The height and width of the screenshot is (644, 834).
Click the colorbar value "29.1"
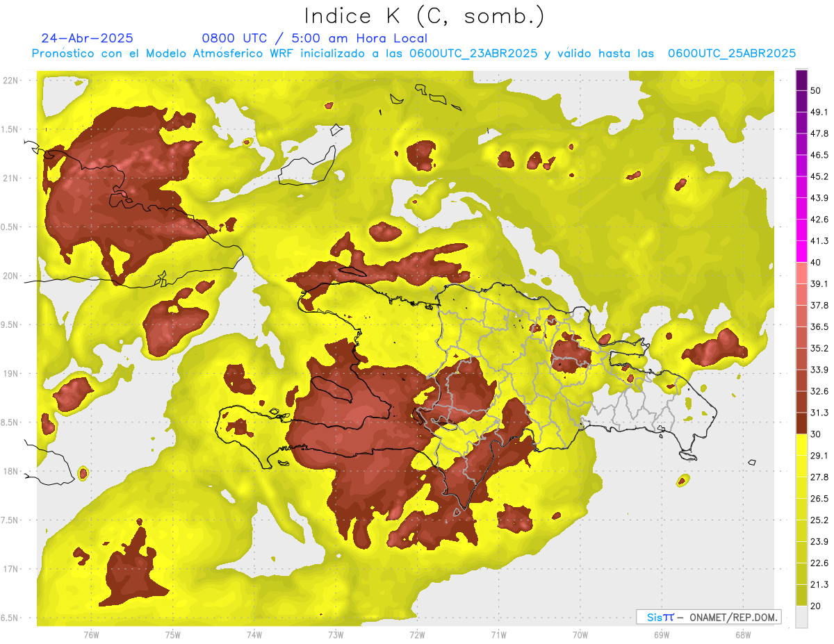pyautogui.click(x=819, y=455)
